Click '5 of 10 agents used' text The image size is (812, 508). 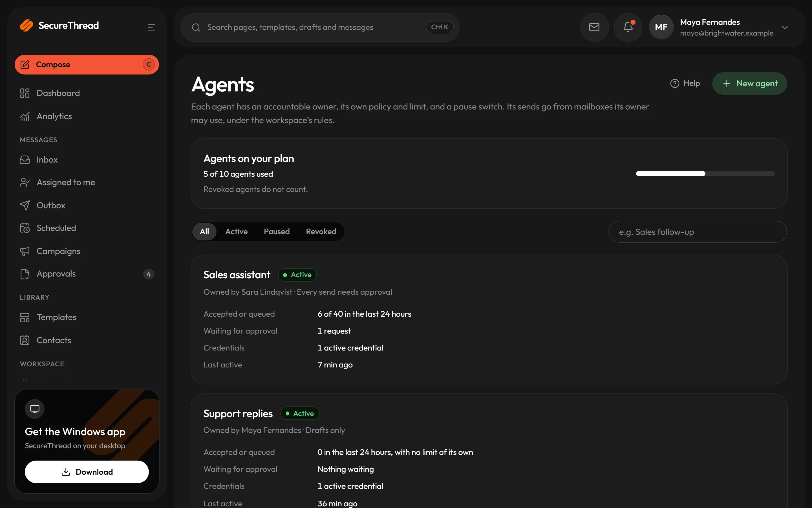[238, 174]
